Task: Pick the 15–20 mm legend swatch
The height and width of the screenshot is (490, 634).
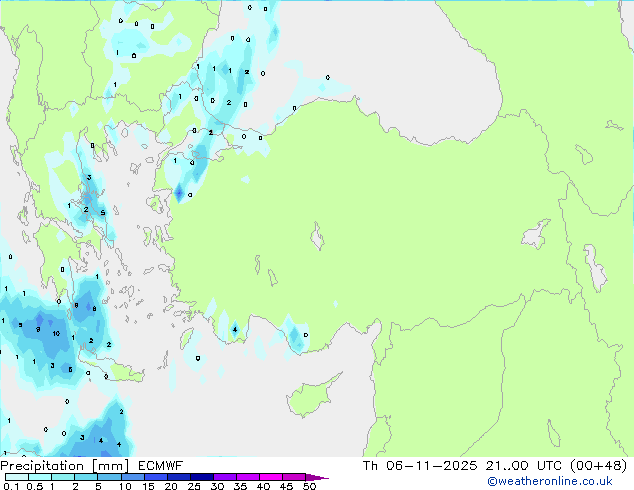Action: pyautogui.click(x=156, y=477)
